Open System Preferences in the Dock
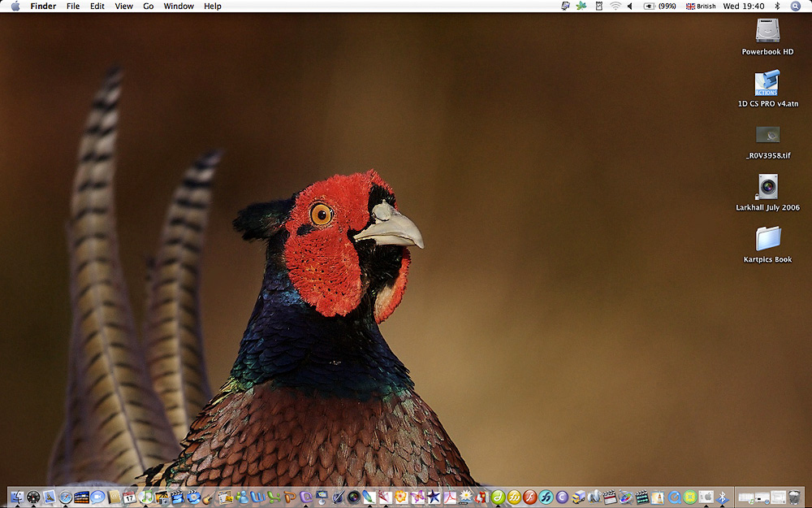The width and height of the screenshot is (812, 508). [x=706, y=497]
